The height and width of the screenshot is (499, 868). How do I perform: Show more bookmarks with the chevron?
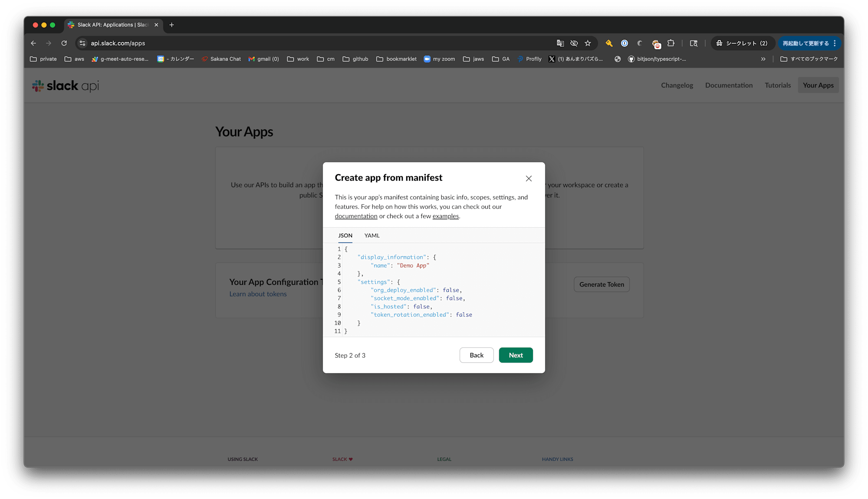click(x=763, y=59)
